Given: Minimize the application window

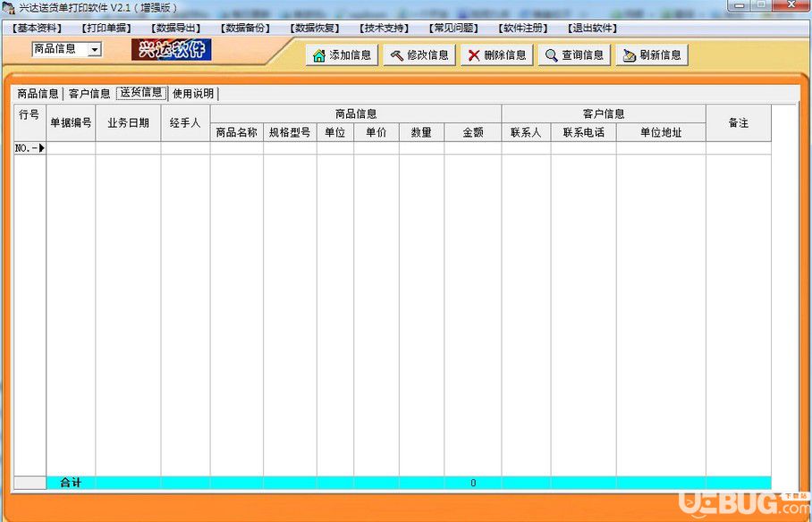Looking at the screenshot, I should point(740,4).
